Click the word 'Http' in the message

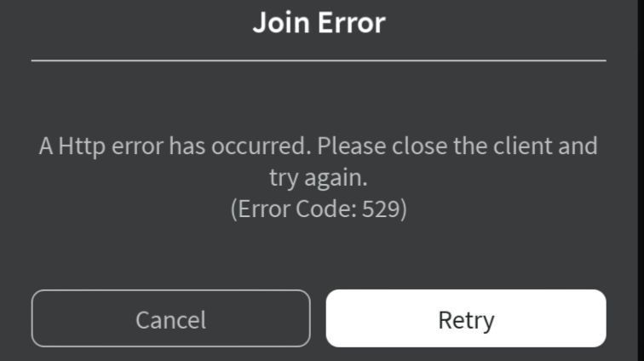pos(81,147)
